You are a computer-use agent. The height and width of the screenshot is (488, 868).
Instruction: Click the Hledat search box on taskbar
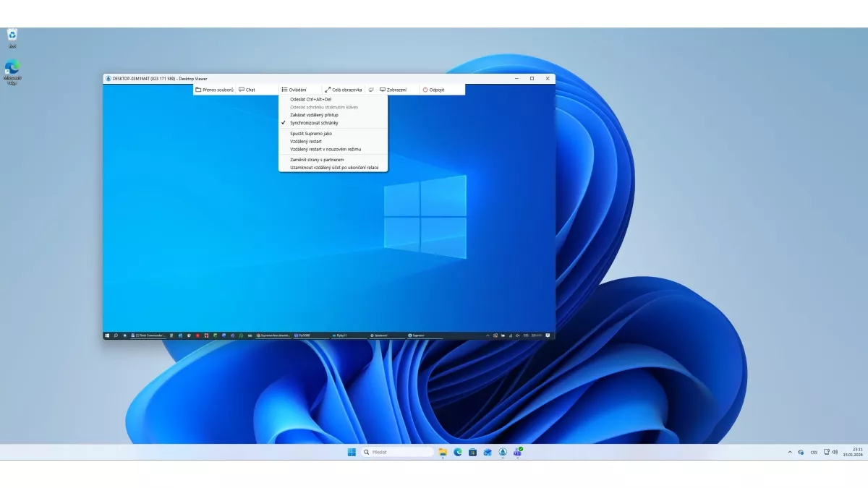point(398,452)
